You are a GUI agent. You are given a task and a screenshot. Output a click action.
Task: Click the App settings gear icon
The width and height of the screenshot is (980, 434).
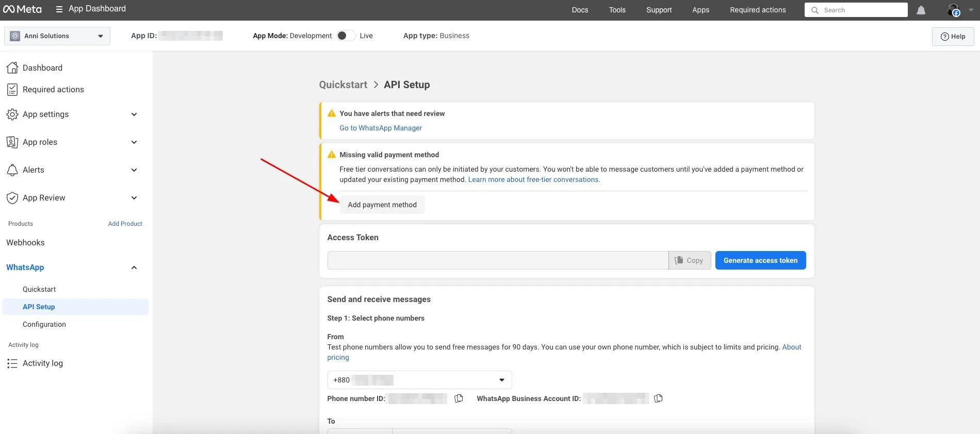tap(12, 114)
